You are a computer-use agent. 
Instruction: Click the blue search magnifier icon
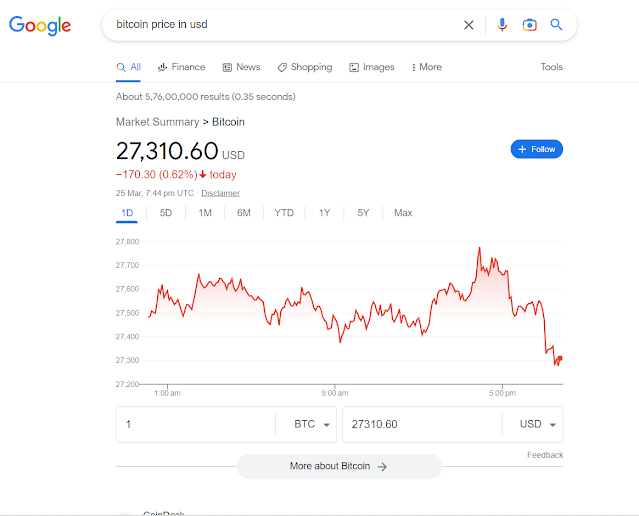(x=557, y=25)
